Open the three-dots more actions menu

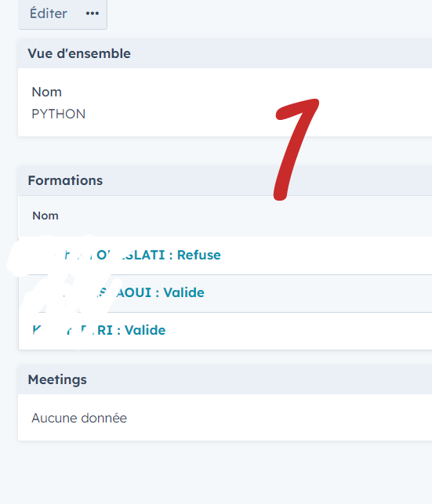[93, 13]
